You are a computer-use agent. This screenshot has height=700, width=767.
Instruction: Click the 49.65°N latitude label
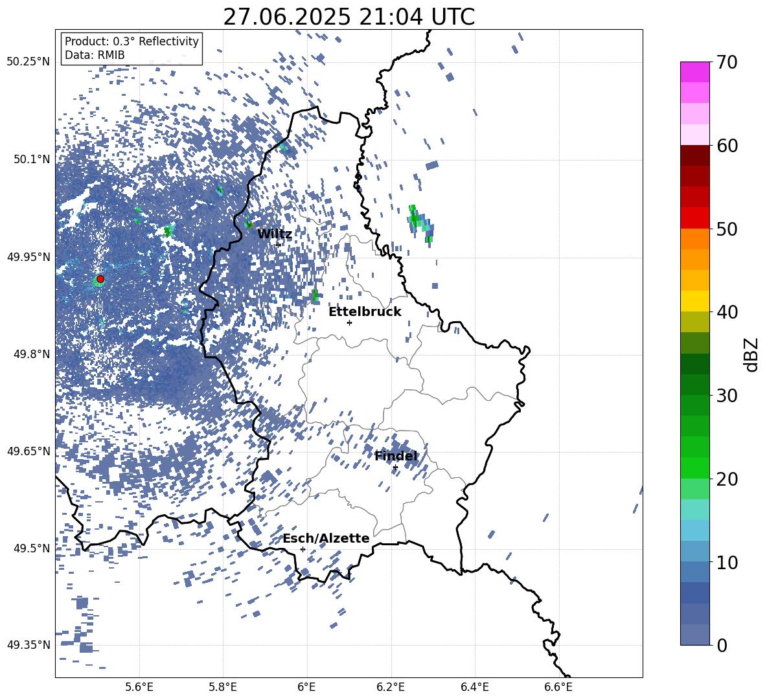[x=29, y=451]
